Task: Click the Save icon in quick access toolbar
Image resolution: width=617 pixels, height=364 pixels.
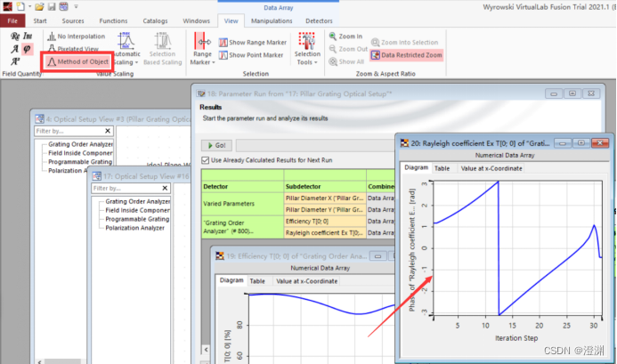Action: pos(52,6)
